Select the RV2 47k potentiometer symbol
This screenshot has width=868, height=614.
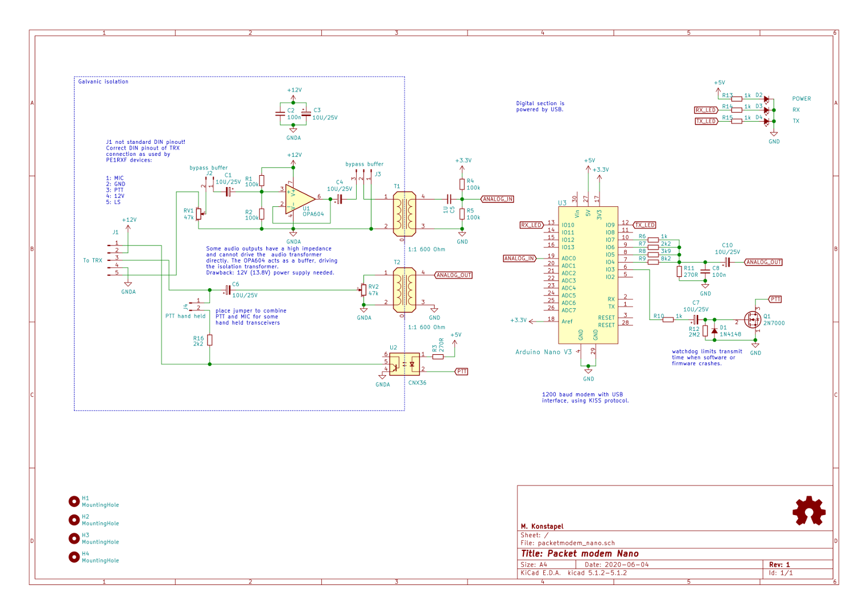click(x=363, y=290)
